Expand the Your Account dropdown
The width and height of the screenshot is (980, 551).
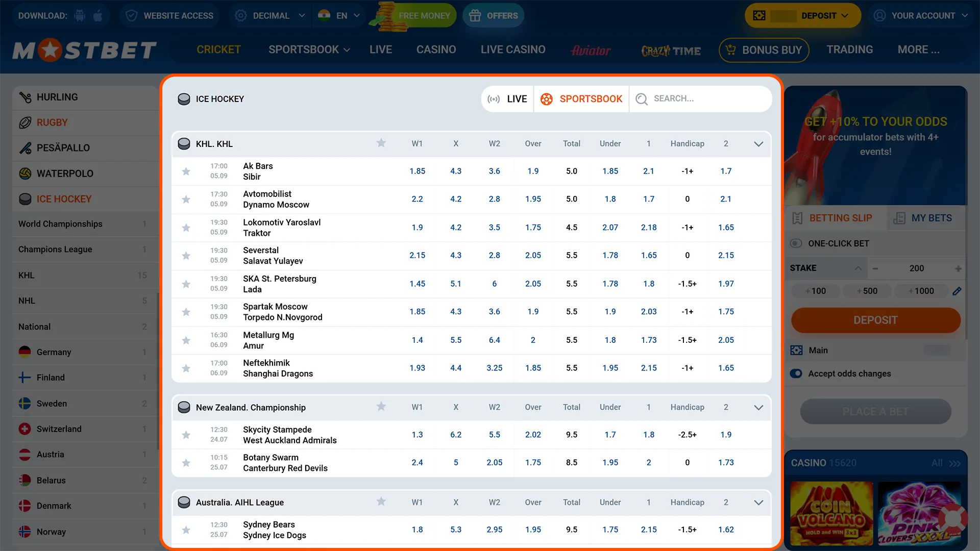pyautogui.click(x=920, y=16)
